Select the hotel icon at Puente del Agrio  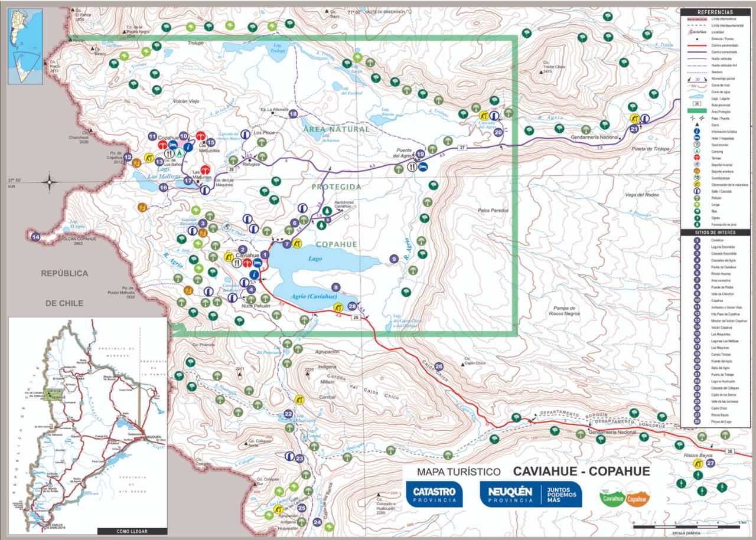(423, 166)
